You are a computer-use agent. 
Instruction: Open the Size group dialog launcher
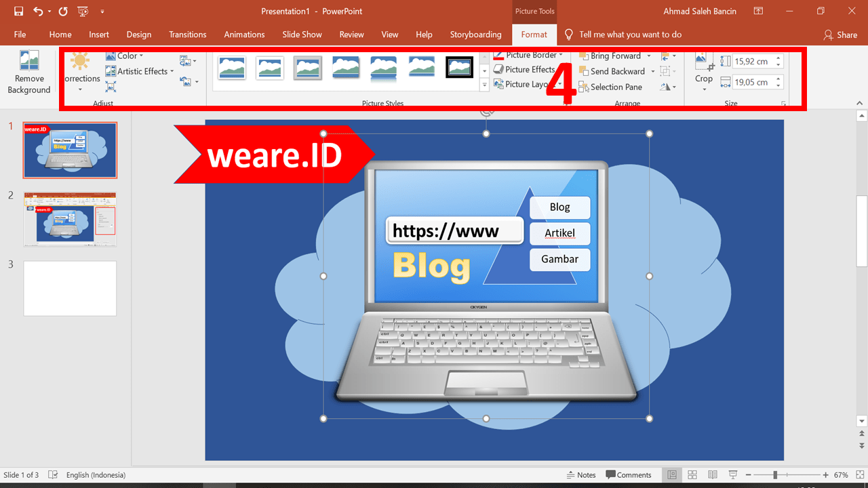[x=784, y=104]
